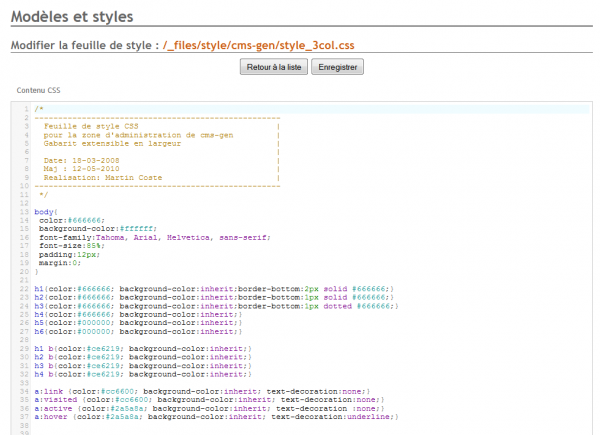This screenshot has width=600, height=435.
Task: Click the h3 rule with dotted border
Action: pos(216,306)
